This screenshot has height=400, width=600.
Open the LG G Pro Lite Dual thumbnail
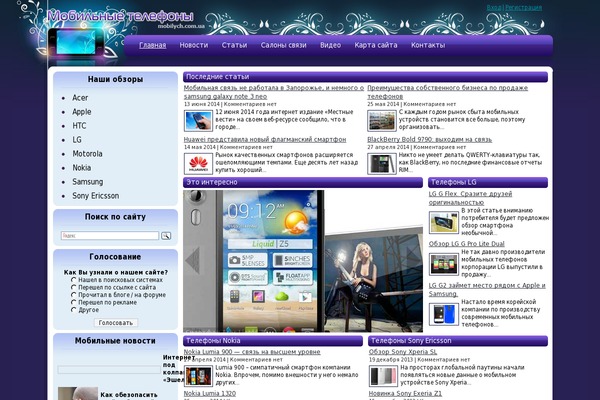coord(443,264)
